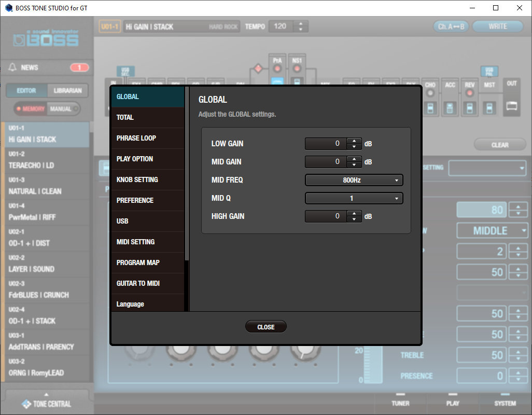532x415 pixels.
Task: Open KNOB SETTING category
Action: click(x=148, y=179)
